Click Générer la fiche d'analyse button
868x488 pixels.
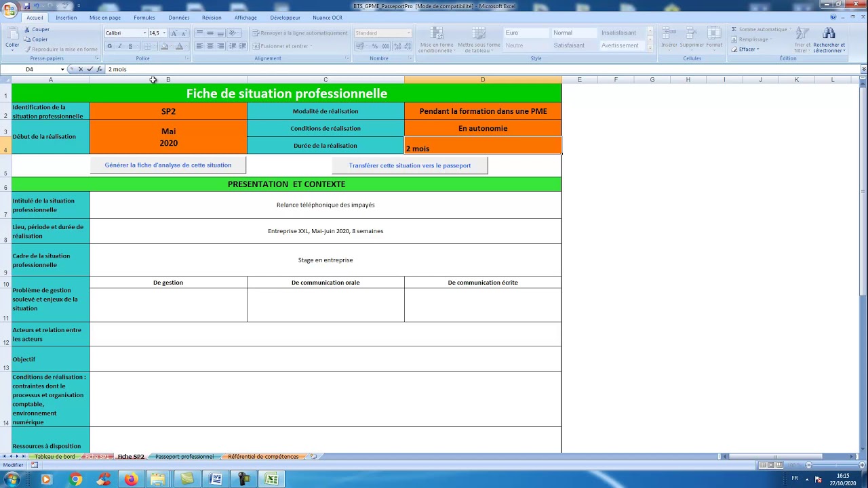[168, 165]
